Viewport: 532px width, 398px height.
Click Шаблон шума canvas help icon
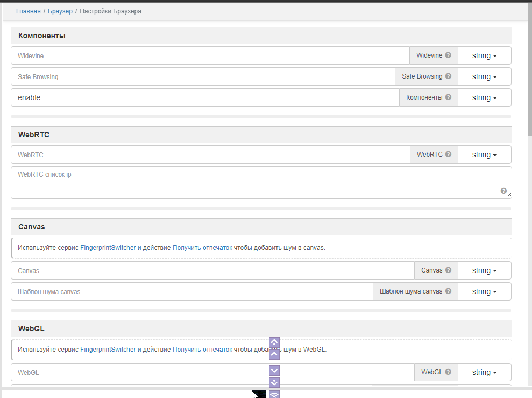coord(448,291)
